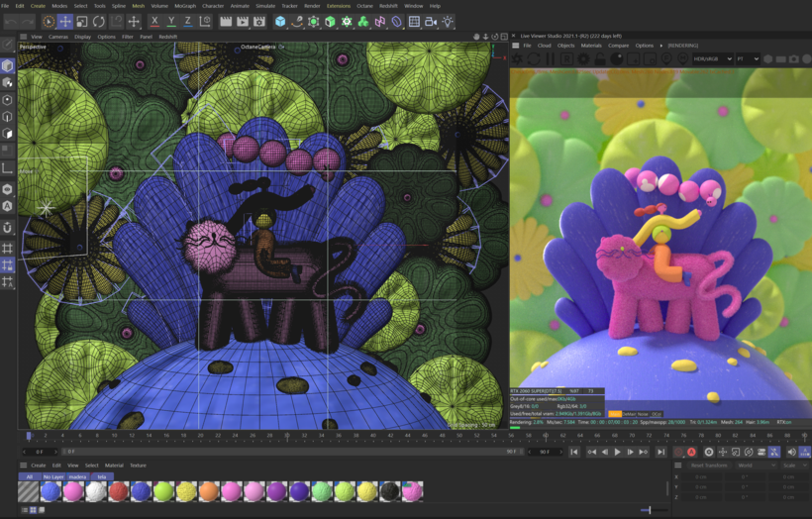Click Render to Picture Viewer icon

[x=243, y=22]
